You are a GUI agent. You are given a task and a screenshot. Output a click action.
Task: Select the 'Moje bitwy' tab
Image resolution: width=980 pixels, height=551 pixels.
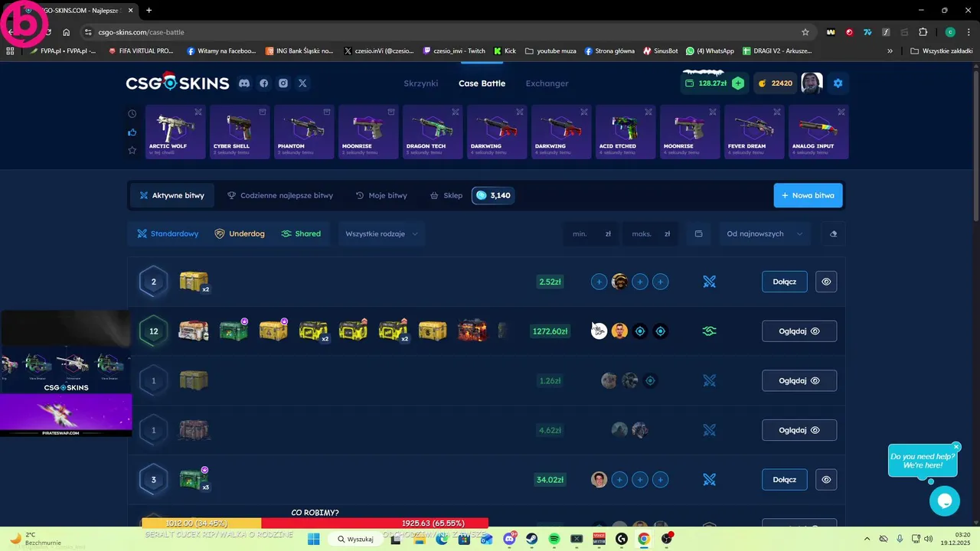[381, 195]
